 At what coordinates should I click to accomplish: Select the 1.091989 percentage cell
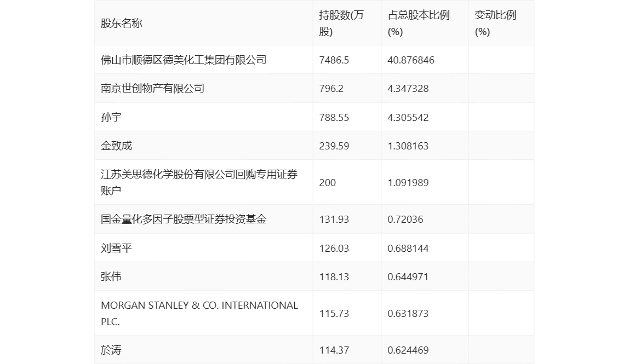tap(408, 183)
